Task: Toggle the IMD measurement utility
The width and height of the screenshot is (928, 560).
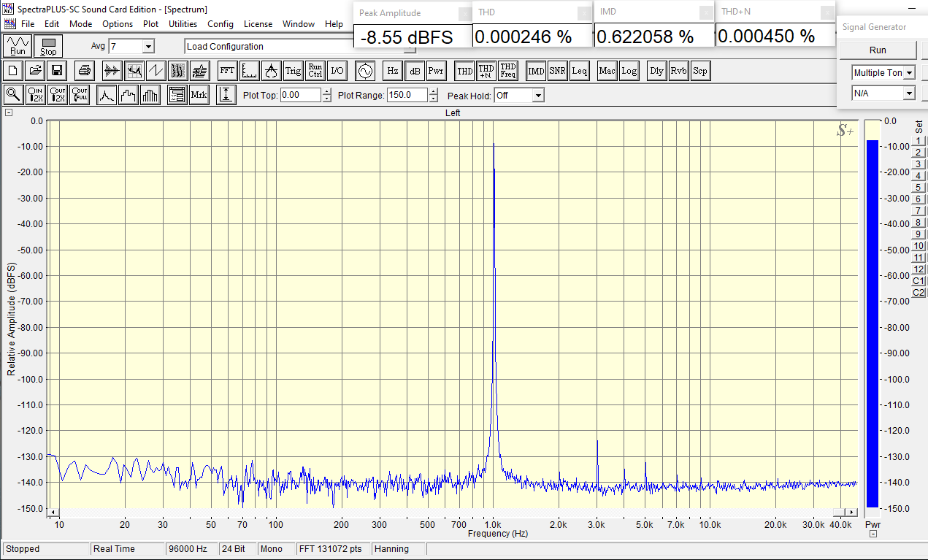Action: coord(536,71)
